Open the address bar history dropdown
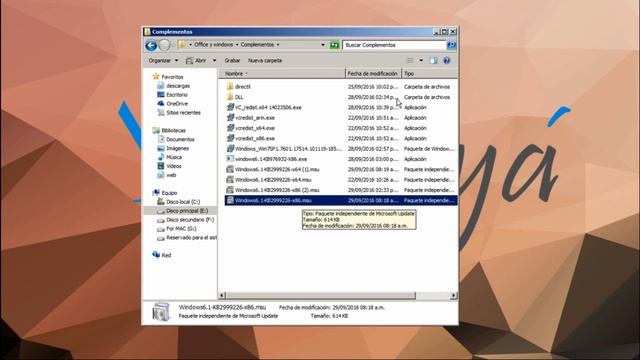Image resolution: width=640 pixels, height=360 pixels. point(323,44)
